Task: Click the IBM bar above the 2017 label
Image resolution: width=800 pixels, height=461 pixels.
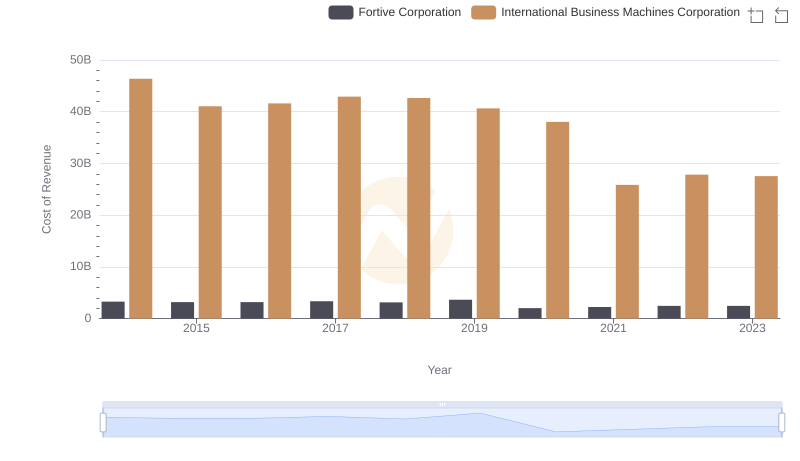Action: point(349,208)
